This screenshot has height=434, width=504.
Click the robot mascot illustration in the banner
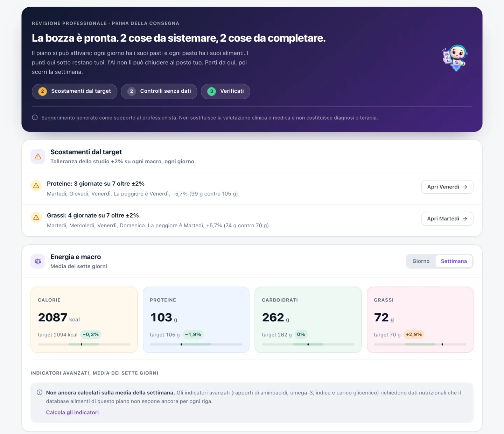click(x=455, y=58)
